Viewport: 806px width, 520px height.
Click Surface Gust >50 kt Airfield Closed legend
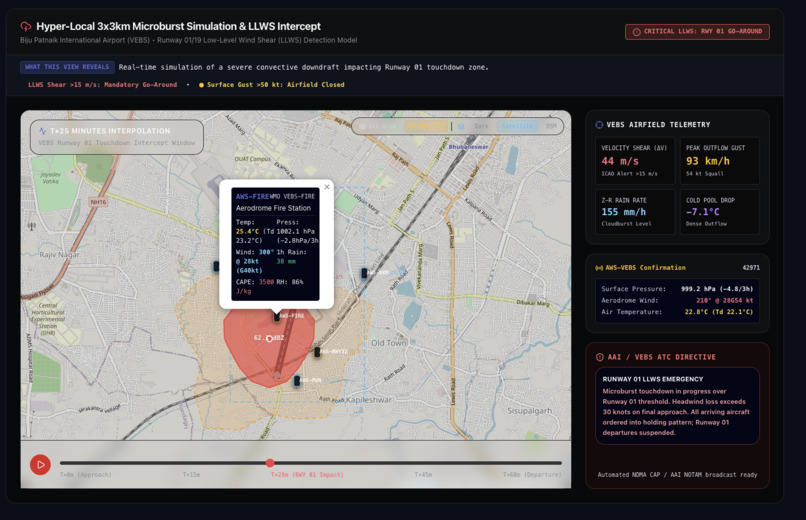click(x=276, y=85)
